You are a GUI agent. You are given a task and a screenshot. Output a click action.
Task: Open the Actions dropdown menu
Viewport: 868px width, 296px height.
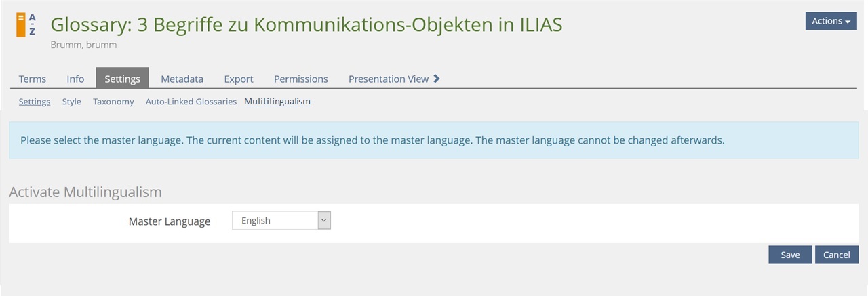[831, 21]
